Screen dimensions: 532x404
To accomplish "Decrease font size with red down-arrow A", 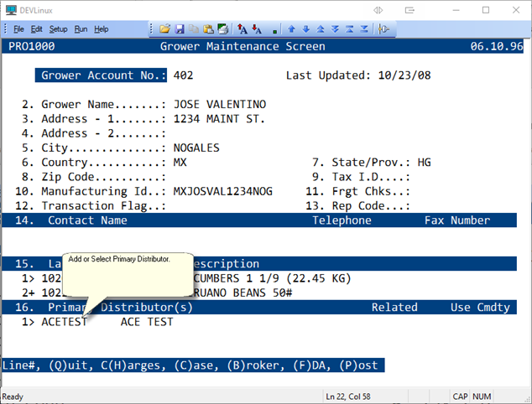I will (257, 29).
